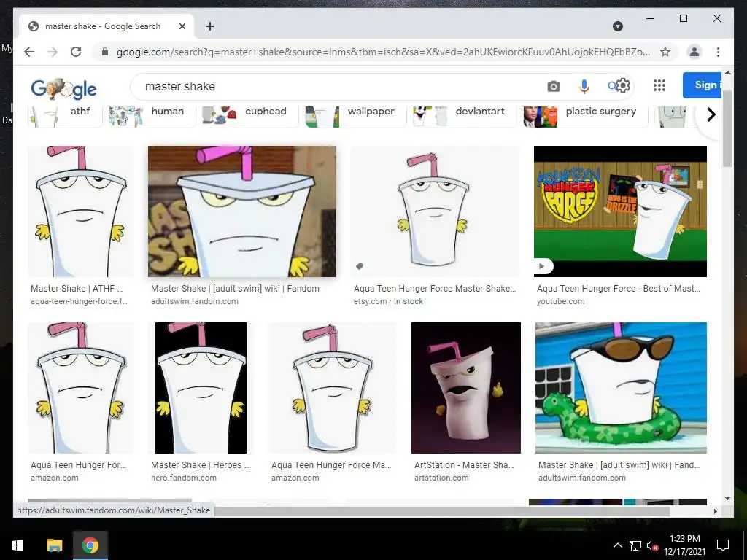Viewport: 747px width, 560px height.
Task: Open the ArtStation 3D Master Shake image
Action: (x=466, y=388)
